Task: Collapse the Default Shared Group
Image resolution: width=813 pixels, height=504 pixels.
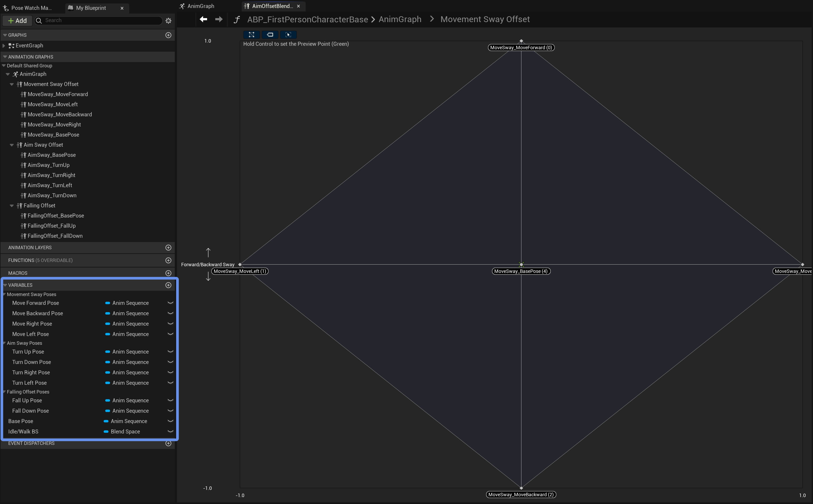Action: tap(4, 66)
